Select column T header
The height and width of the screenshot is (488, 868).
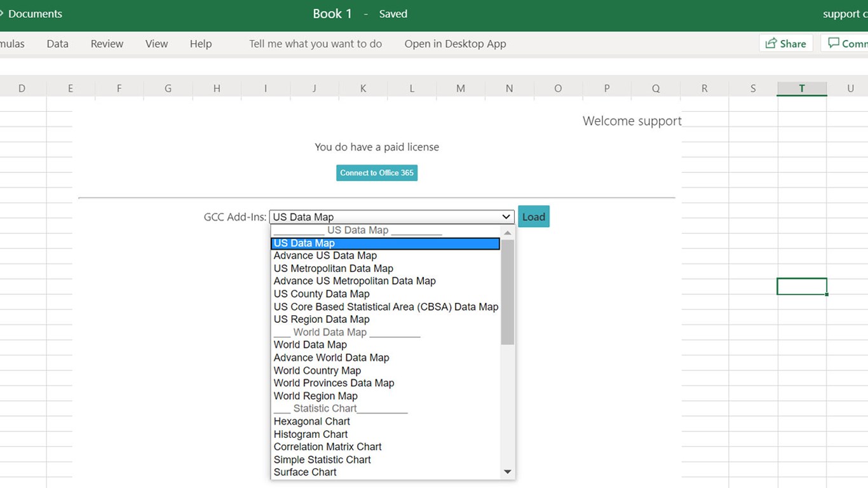click(x=802, y=88)
